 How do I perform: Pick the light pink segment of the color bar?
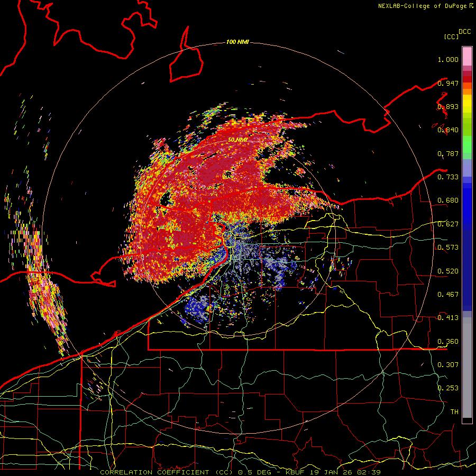[467, 56]
